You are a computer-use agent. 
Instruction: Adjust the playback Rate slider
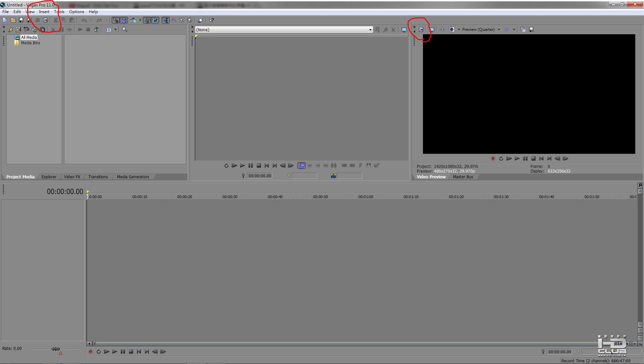(56, 349)
